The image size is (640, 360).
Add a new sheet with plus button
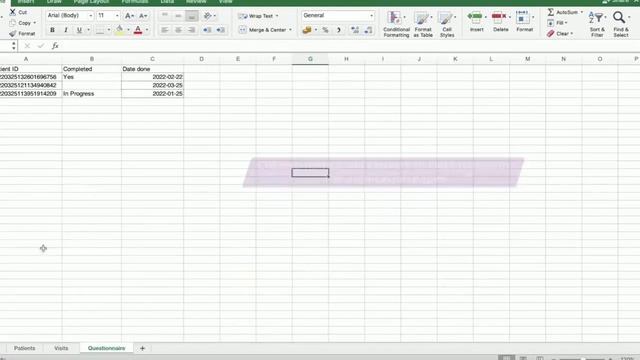142,348
